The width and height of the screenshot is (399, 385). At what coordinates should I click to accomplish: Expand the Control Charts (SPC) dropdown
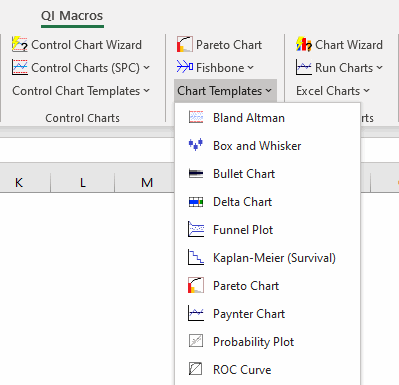(x=147, y=68)
